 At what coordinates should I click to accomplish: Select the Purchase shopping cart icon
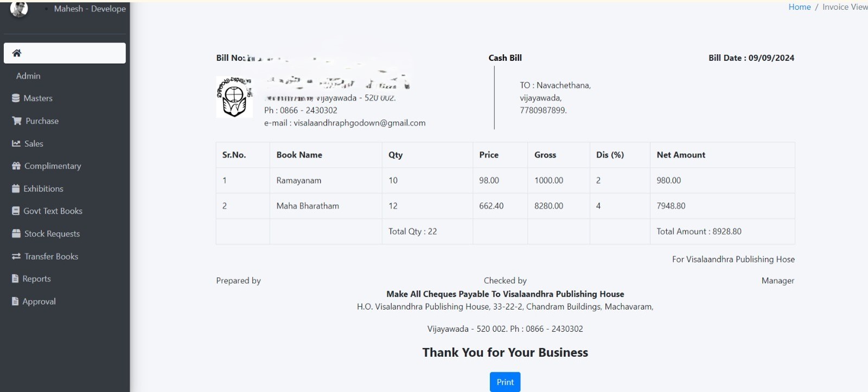tap(16, 120)
